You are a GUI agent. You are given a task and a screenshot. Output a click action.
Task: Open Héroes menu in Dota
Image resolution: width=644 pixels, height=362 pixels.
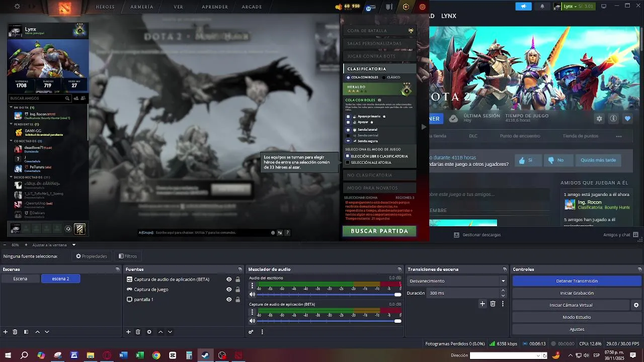(x=105, y=7)
